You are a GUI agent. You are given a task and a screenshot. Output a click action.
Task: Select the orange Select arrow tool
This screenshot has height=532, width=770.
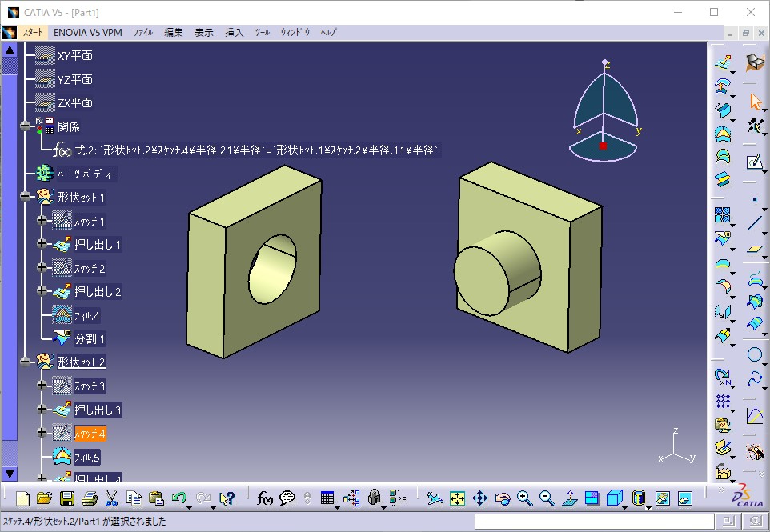click(x=756, y=102)
